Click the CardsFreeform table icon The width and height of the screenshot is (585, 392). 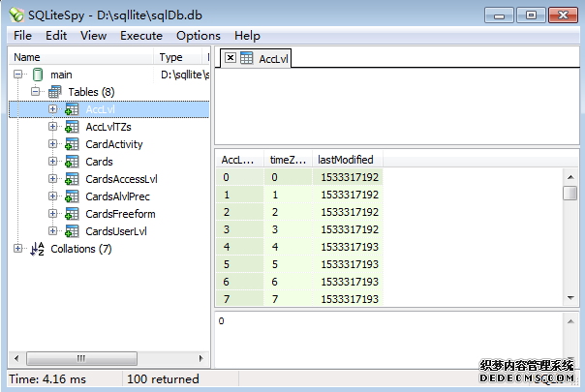(x=72, y=214)
